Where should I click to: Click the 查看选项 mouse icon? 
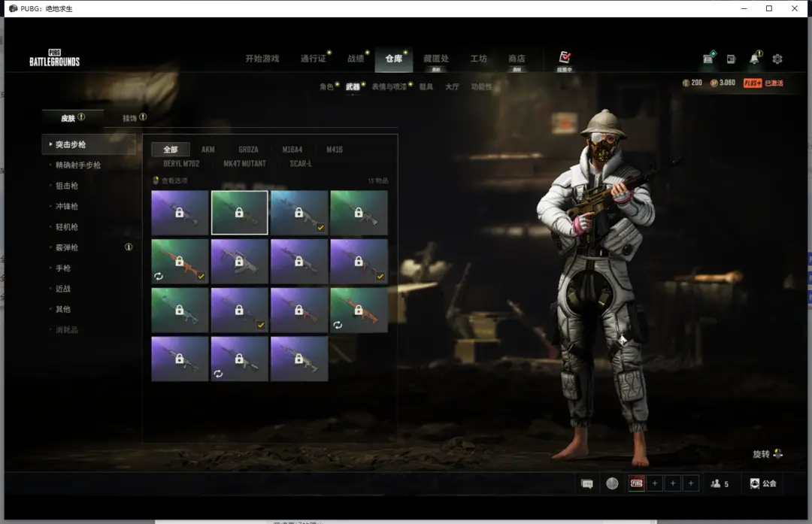(x=156, y=180)
